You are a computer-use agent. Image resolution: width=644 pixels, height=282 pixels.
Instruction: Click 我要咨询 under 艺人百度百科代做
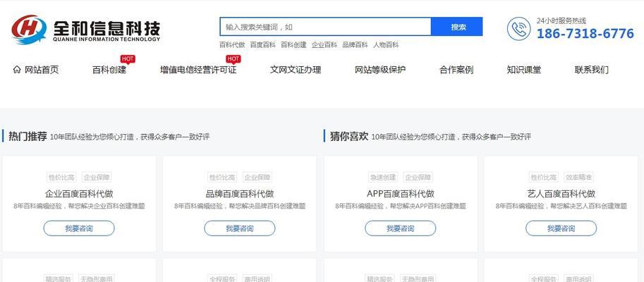[x=561, y=228]
